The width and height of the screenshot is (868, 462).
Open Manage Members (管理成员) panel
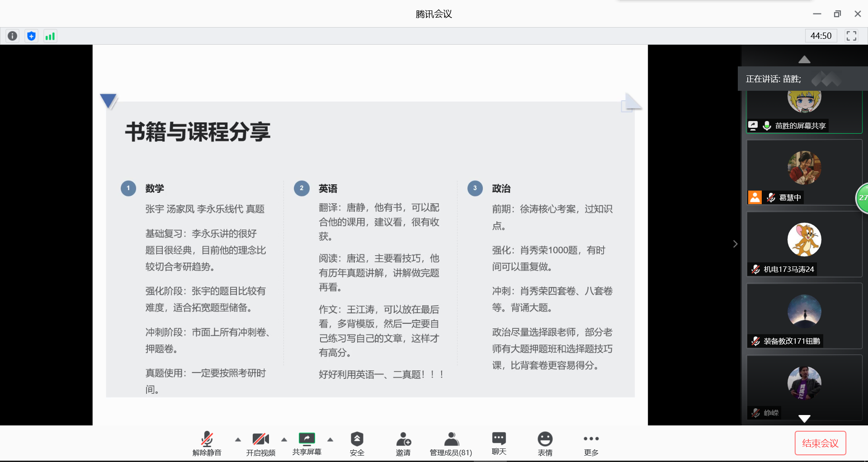[x=451, y=443]
